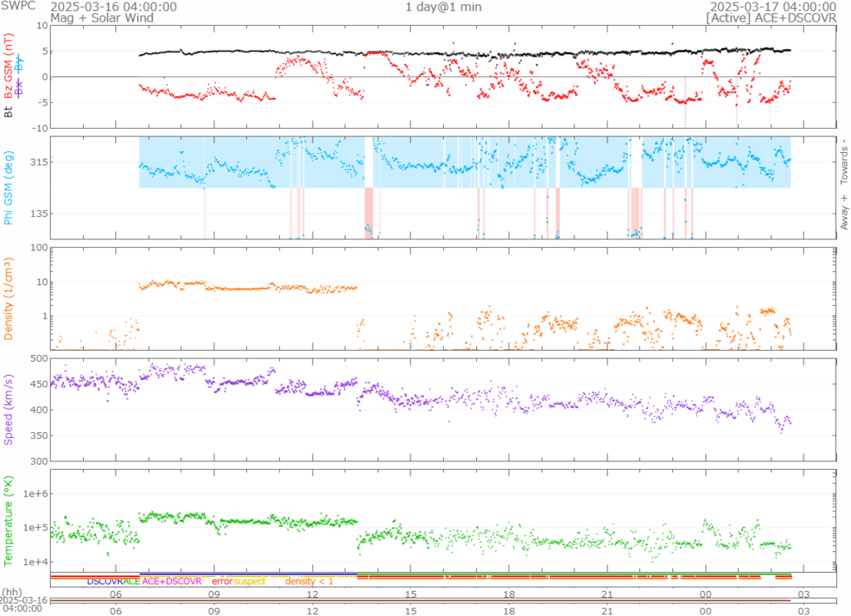Click the 'ACE+DSCOVR' magenta legend entry
Viewport: 851px width, 616px height.
tap(172, 581)
